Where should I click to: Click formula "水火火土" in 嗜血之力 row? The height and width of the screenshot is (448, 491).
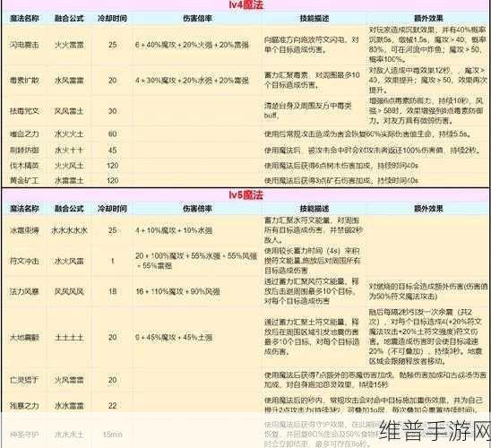click(69, 134)
